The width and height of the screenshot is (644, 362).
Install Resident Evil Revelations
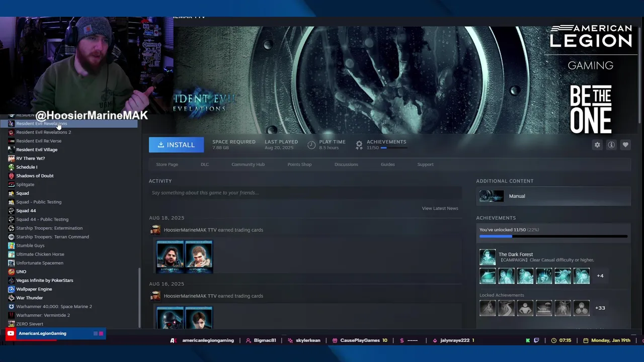176,145
